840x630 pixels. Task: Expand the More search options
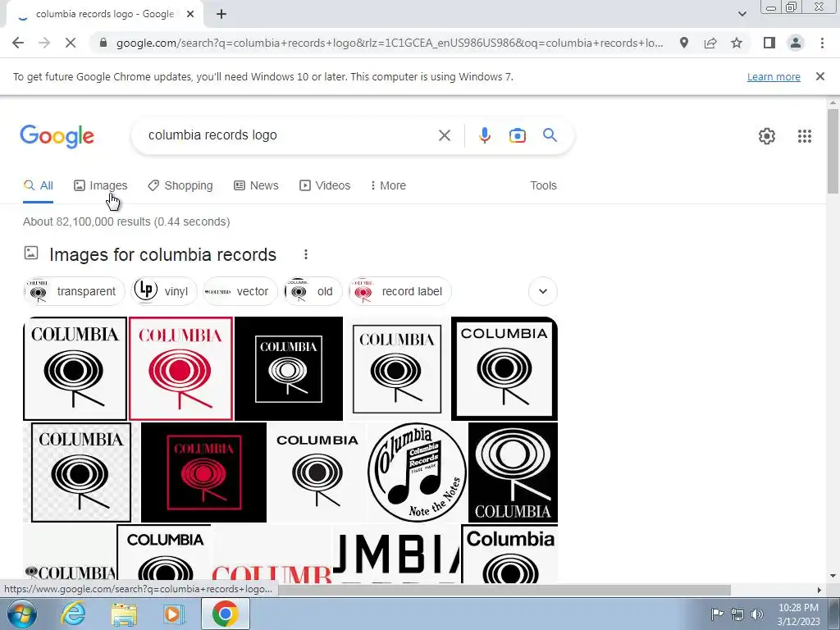(x=388, y=186)
